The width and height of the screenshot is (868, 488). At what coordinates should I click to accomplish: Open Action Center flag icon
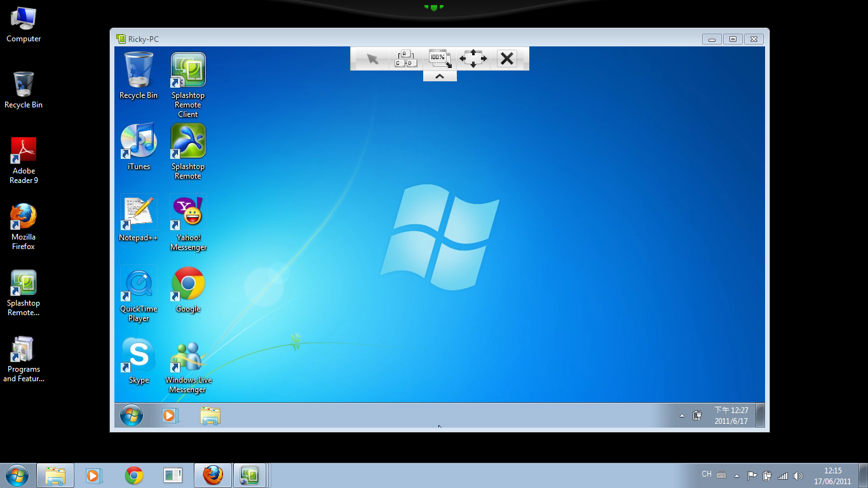(x=752, y=475)
